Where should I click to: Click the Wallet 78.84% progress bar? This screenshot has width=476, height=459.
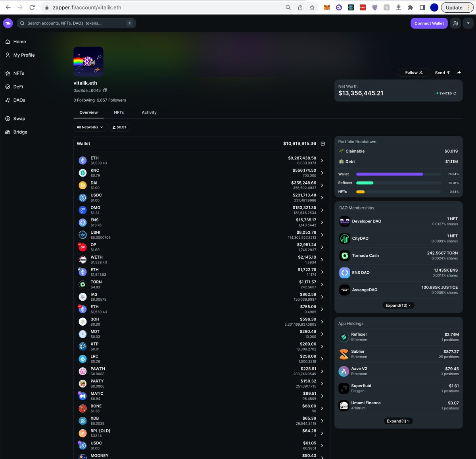(x=398, y=174)
